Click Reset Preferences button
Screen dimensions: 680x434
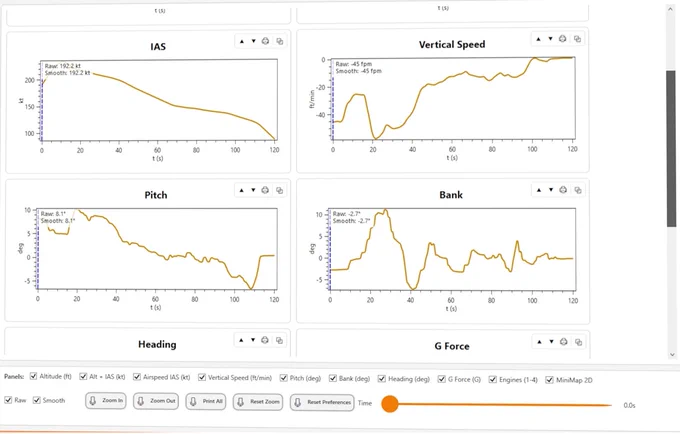(322, 402)
